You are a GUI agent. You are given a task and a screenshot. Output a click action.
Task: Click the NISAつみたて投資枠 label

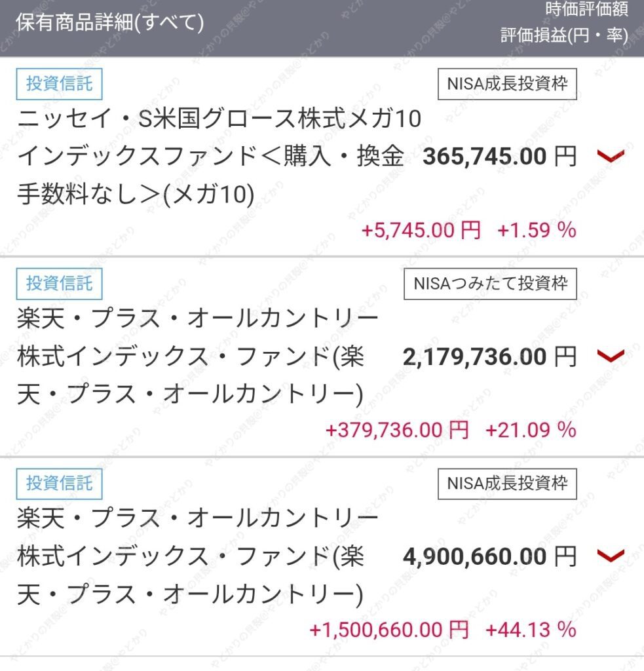(491, 284)
